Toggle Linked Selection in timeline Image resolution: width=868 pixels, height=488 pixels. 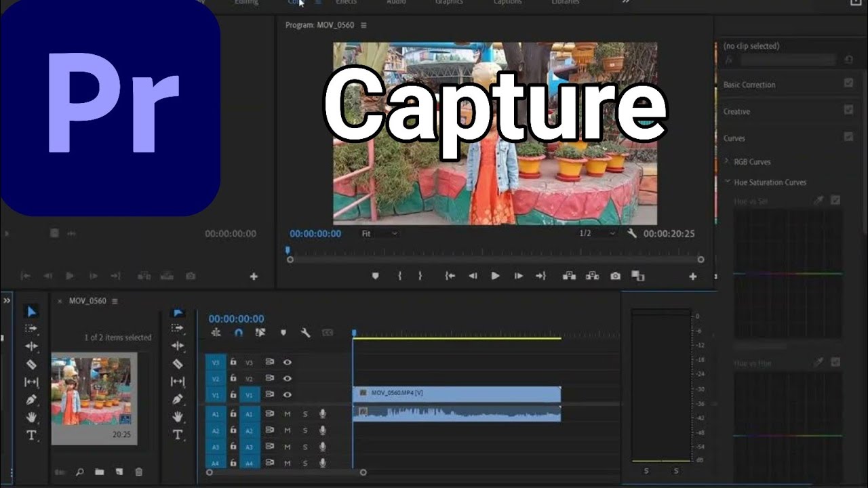point(260,333)
